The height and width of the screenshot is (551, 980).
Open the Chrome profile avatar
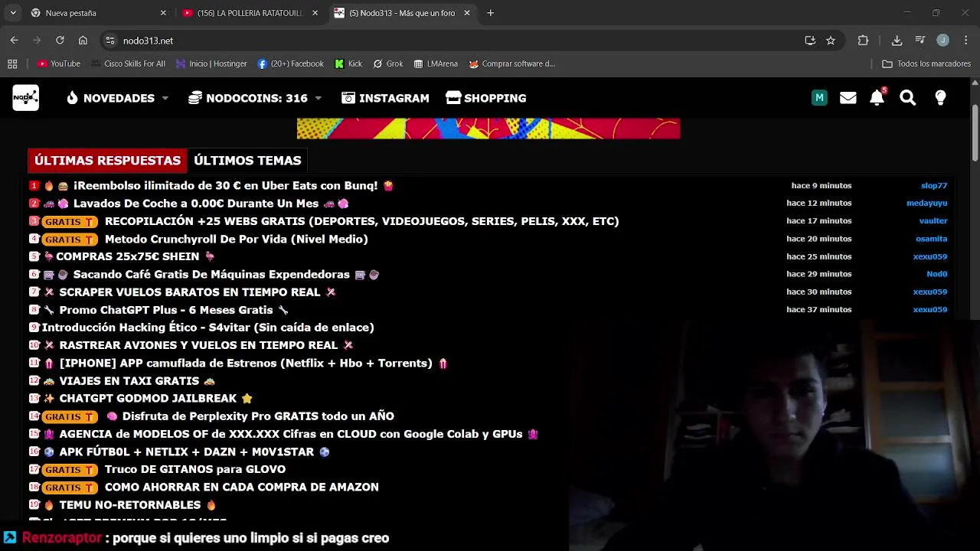(942, 41)
